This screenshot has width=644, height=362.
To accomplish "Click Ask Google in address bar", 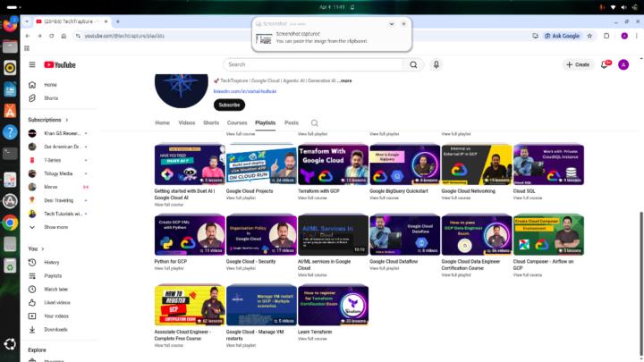I will click(563, 36).
